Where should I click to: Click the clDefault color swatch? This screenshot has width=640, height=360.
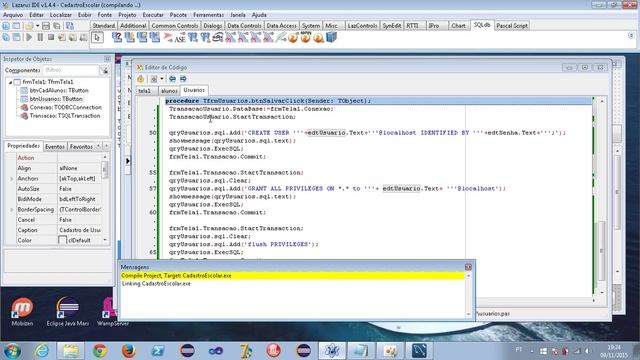pos(62,240)
